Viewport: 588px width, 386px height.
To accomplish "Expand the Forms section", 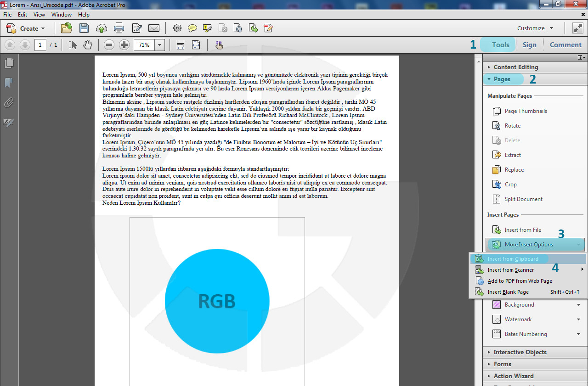I will pyautogui.click(x=535, y=364).
